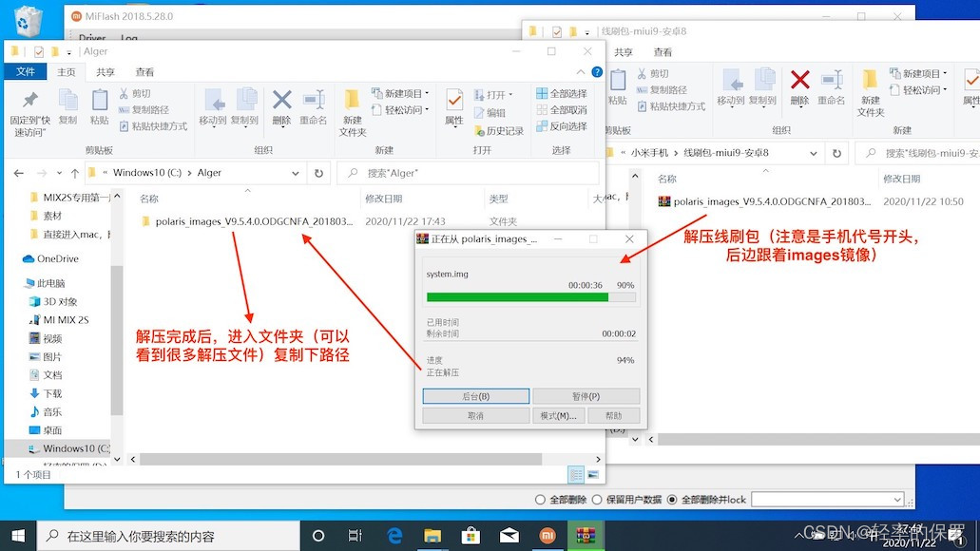
Task: Click Move to (移动到) in Alger ribbon
Action: tap(213, 106)
